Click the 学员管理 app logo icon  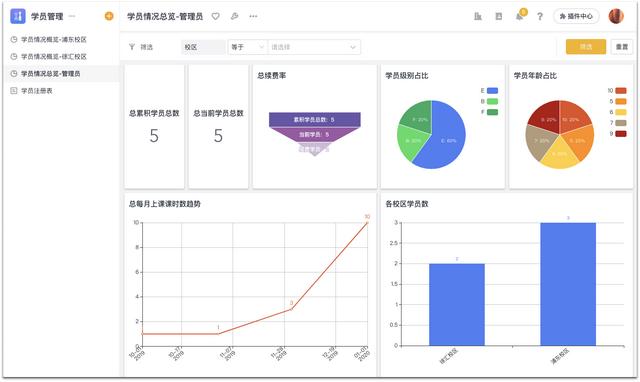click(x=18, y=16)
